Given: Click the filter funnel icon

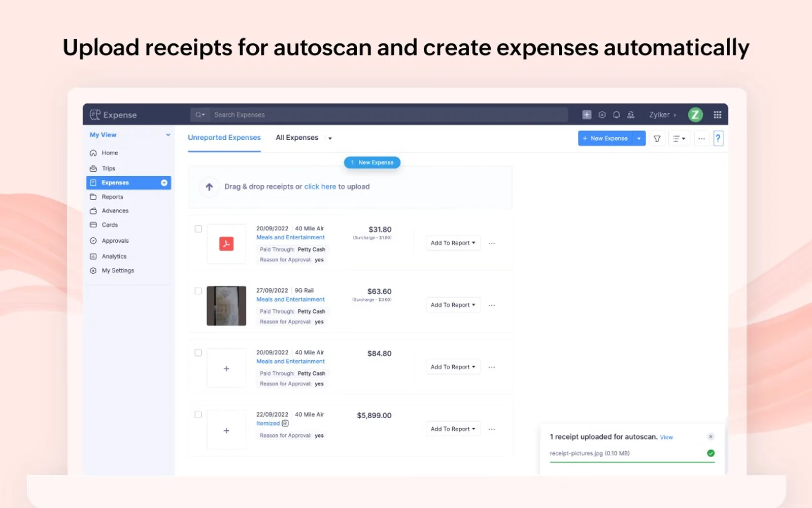Looking at the screenshot, I should 657,139.
